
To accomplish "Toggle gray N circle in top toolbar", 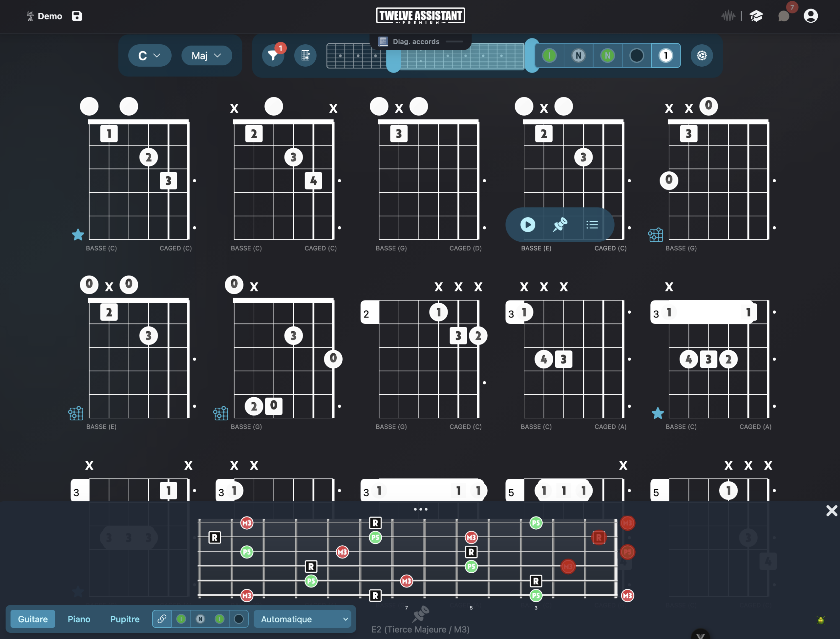I will point(578,55).
